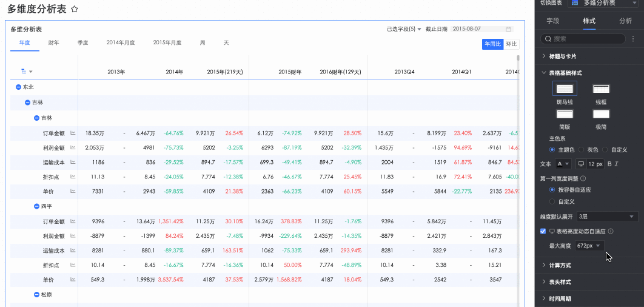Toggle bold text formatting
644x307 pixels.
[x=609, y=164]
